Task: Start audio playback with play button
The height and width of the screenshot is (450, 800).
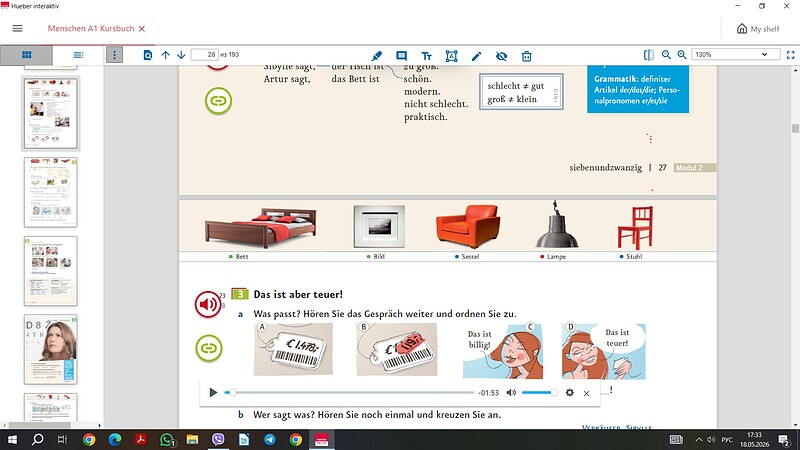Action: pos(213,392)
